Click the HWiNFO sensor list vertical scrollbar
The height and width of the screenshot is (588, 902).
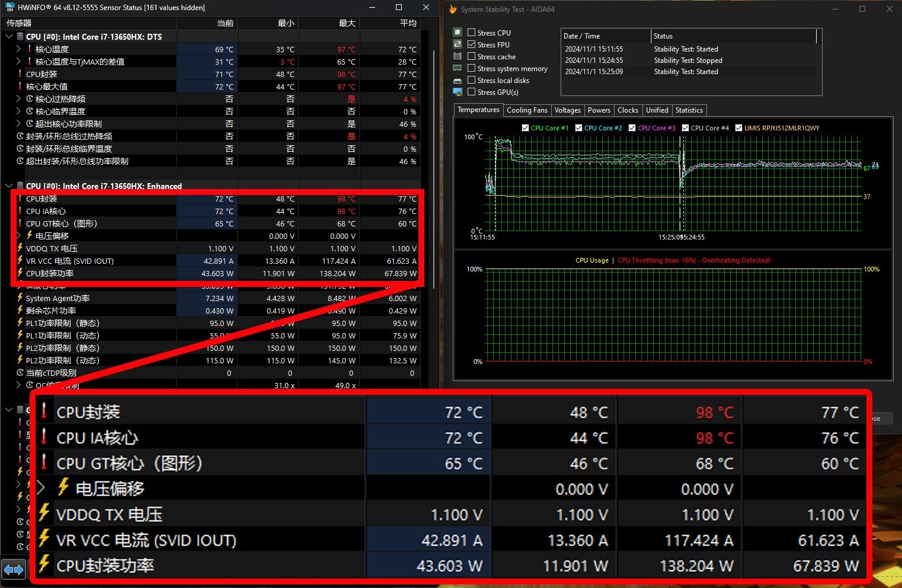pos(434,169)
